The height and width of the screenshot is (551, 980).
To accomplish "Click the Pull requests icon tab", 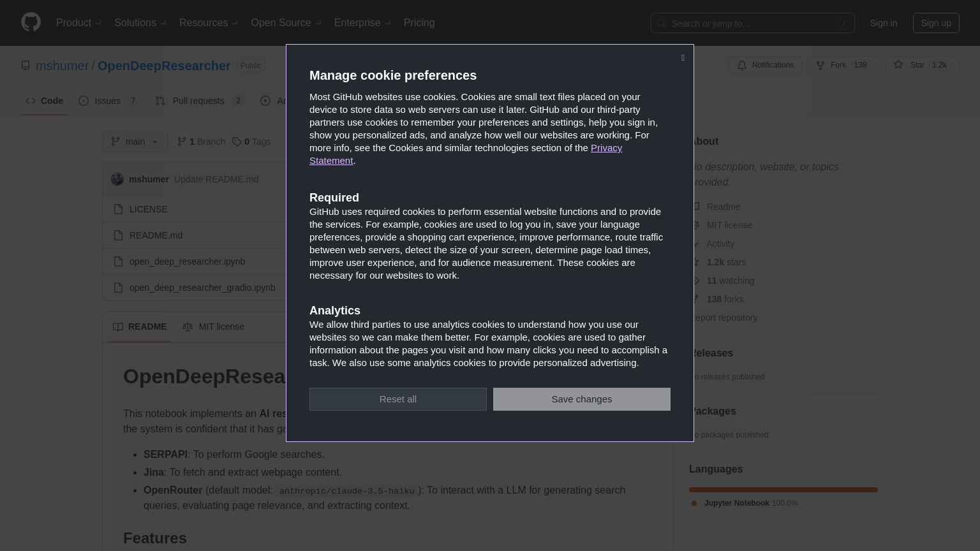I will point(160,101).
